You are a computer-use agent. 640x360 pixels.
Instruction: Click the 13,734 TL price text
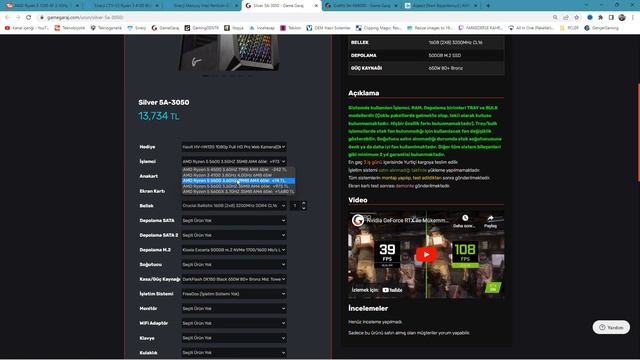coord(159,116)
